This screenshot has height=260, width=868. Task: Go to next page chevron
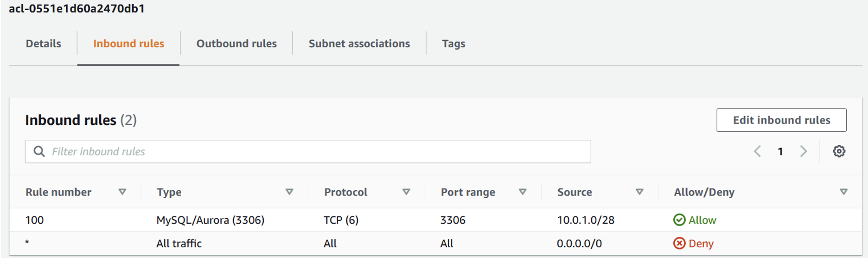[804, 151]
